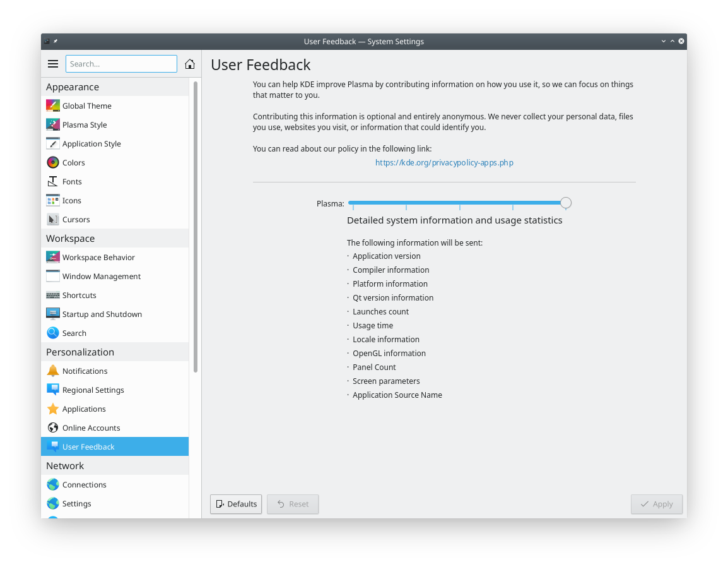
Task: Maximize window with title bar up-arrow
Action: pyautogui.click(x=672, y=42)
